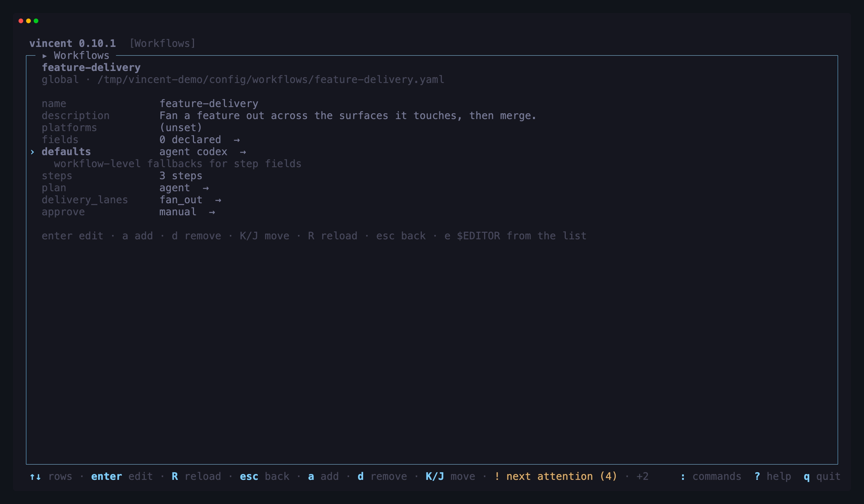The image size is (864, 504).
Task: Click the R reload footer shortcut
Action: [196, 477]
